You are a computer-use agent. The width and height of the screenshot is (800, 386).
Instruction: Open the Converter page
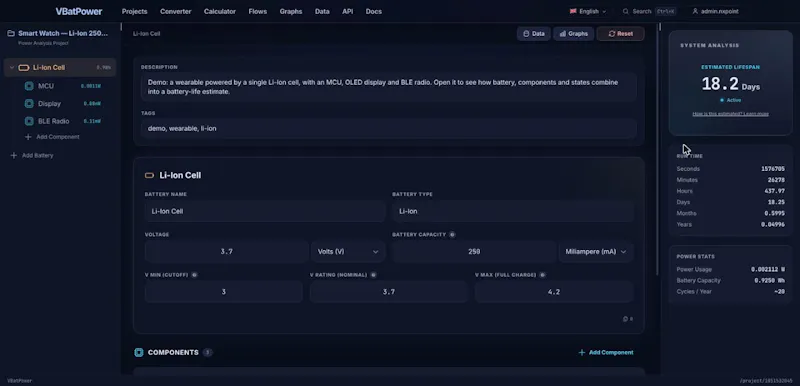click(x=176, y=11)
